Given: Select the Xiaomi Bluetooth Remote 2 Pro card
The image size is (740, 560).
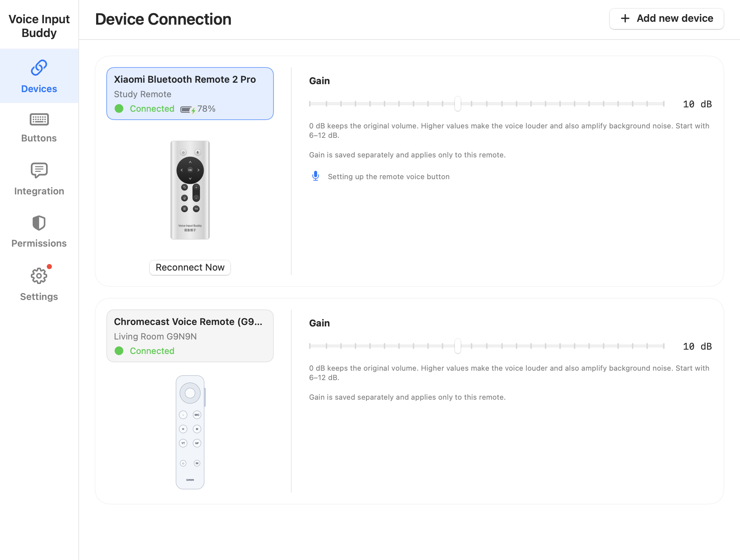Looking at the screenshot, I should click(x=190, y=94).
